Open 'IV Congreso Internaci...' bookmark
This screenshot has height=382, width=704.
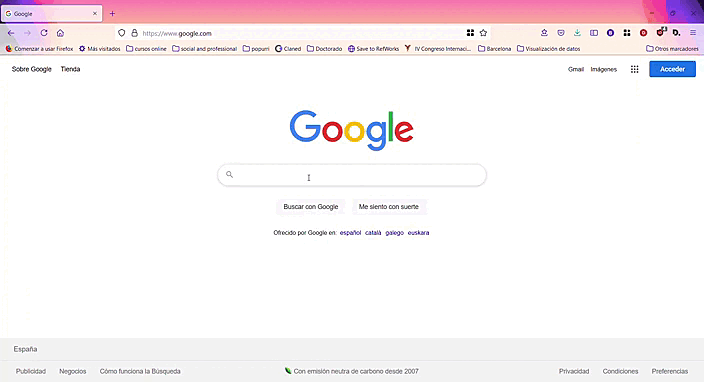(438, 48)
